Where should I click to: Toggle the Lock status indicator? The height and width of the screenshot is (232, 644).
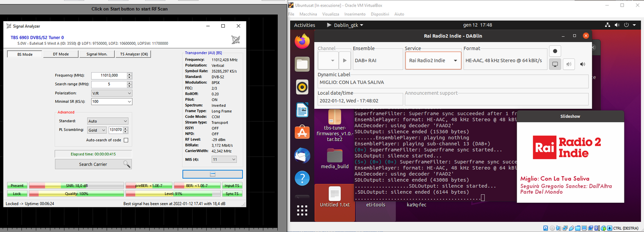click(17, 193)
